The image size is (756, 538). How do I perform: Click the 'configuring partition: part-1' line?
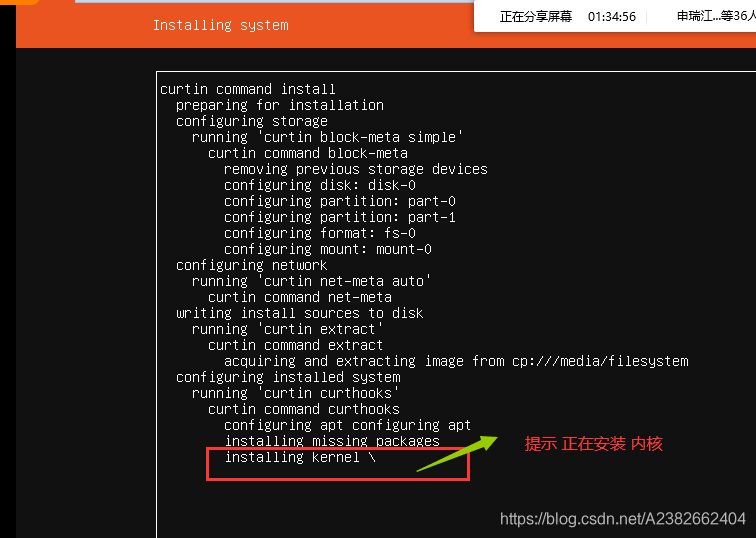click(x=339, y=217)
